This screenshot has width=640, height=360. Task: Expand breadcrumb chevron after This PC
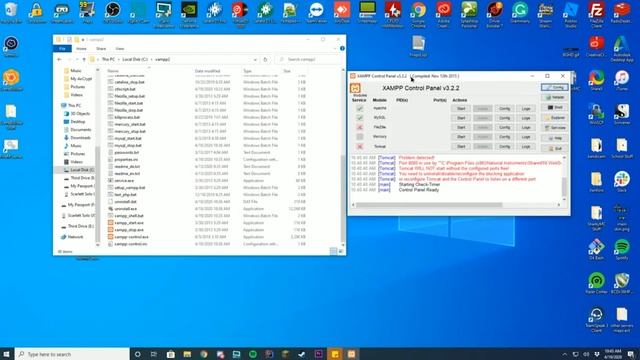tap(119, 60)
